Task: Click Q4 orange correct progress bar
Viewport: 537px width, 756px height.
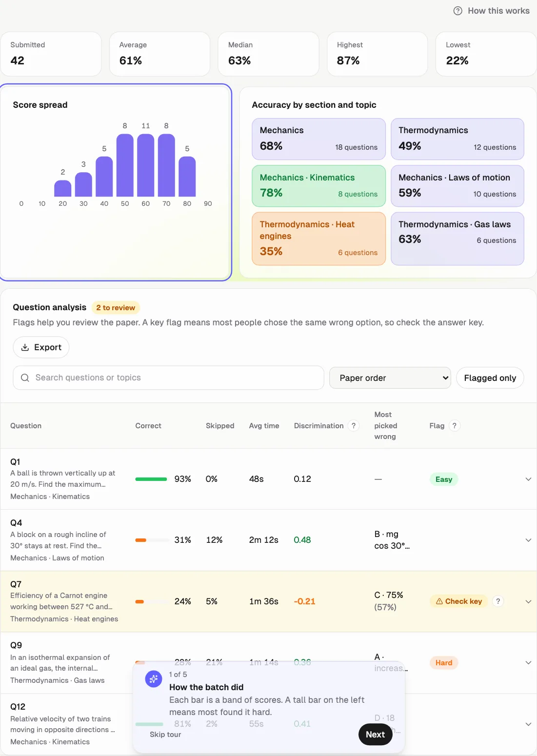Action: click(x=141, y=540)
